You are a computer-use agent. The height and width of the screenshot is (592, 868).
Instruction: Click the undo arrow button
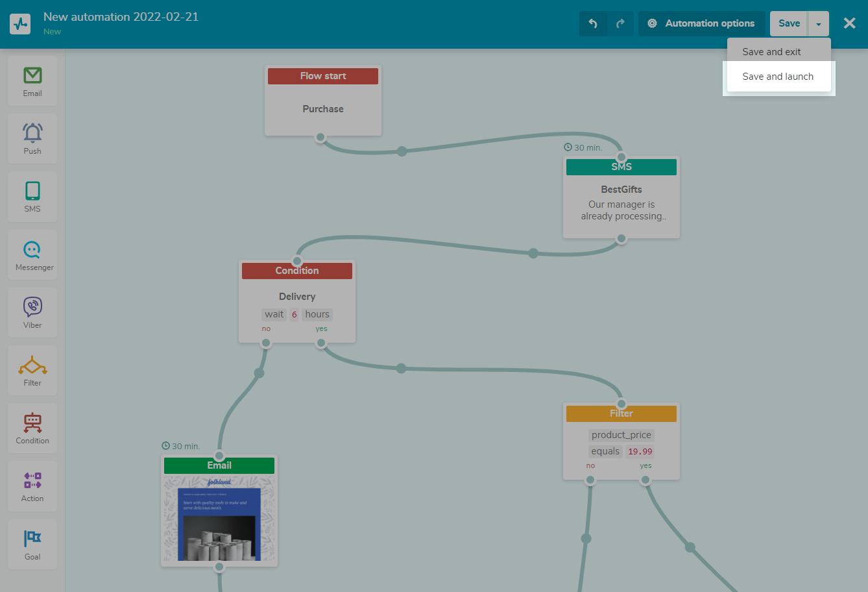(x=593, y=23)
